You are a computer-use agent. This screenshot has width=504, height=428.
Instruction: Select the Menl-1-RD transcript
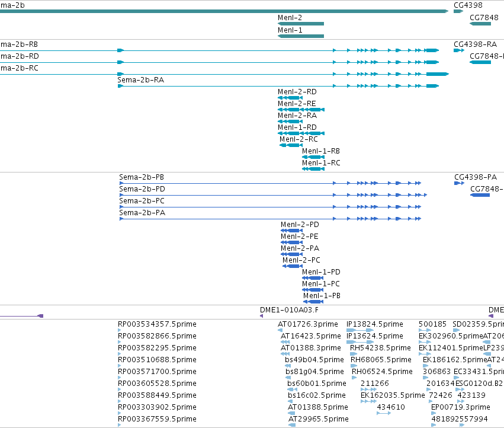(301, 133)
